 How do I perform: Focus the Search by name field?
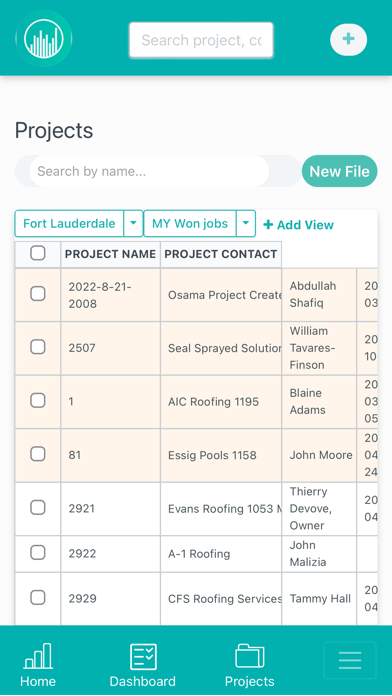click(149, 171)
